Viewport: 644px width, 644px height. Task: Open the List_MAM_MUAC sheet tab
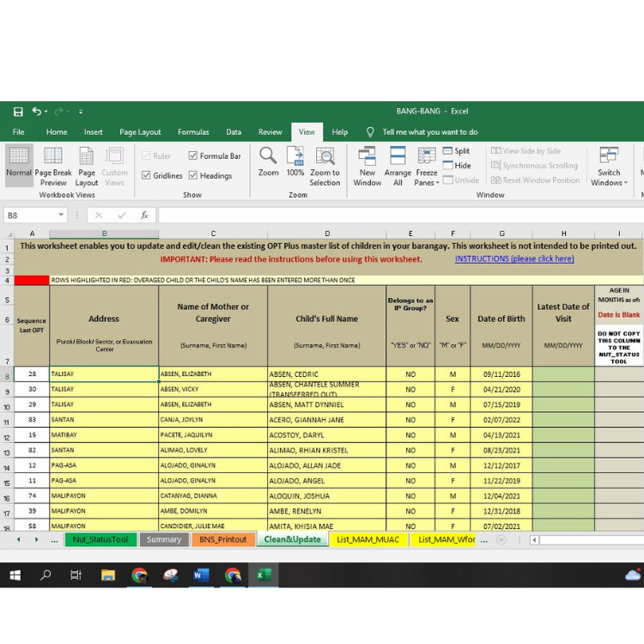(x=368, y=540)
